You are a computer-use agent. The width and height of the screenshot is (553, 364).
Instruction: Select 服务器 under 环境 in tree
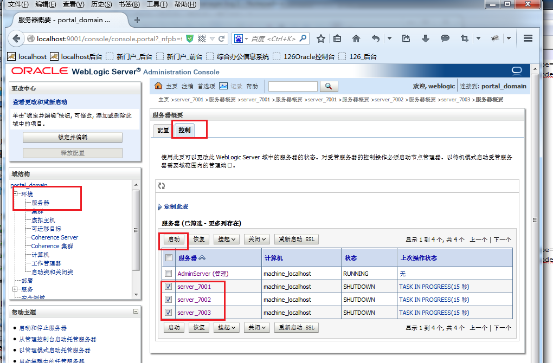coord(40,202)
